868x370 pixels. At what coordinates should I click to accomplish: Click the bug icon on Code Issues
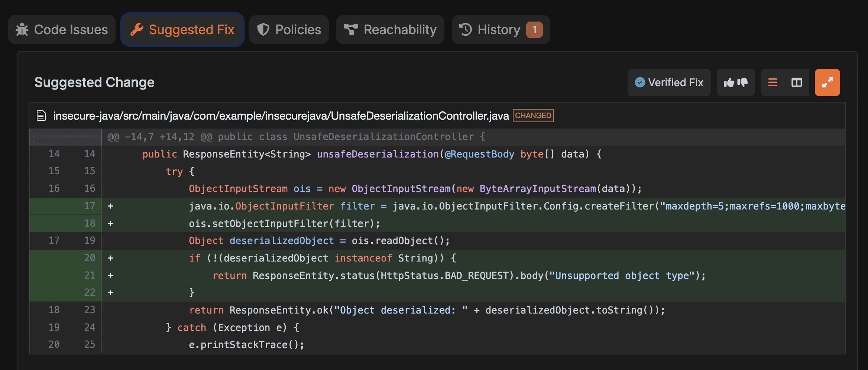coord(22,30)
